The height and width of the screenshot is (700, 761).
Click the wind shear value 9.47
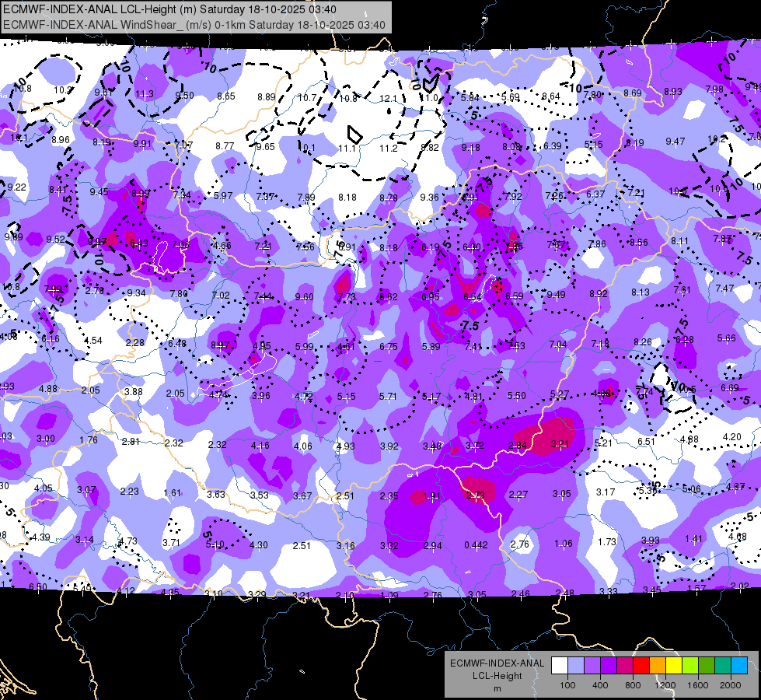tap(675, 142)
